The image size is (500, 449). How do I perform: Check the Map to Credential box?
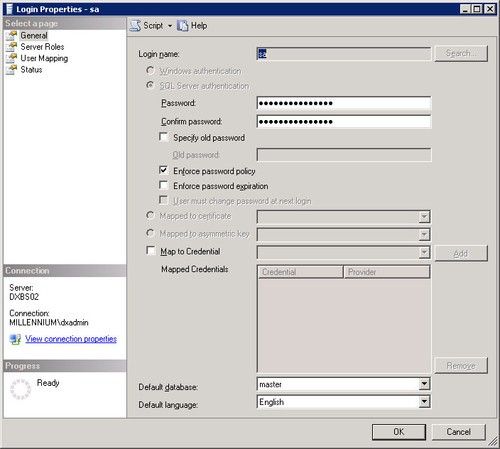tap(151, 251)
